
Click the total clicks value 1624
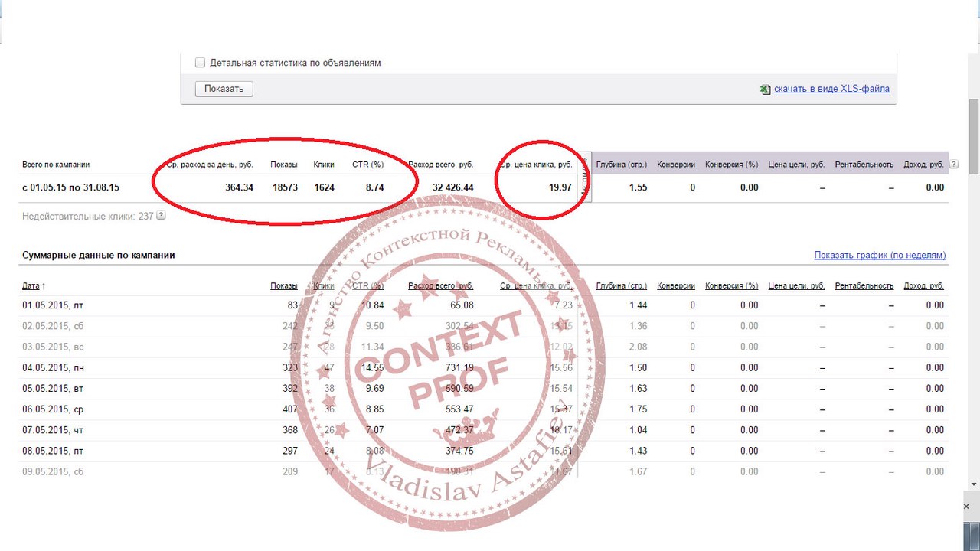[324, 187]
